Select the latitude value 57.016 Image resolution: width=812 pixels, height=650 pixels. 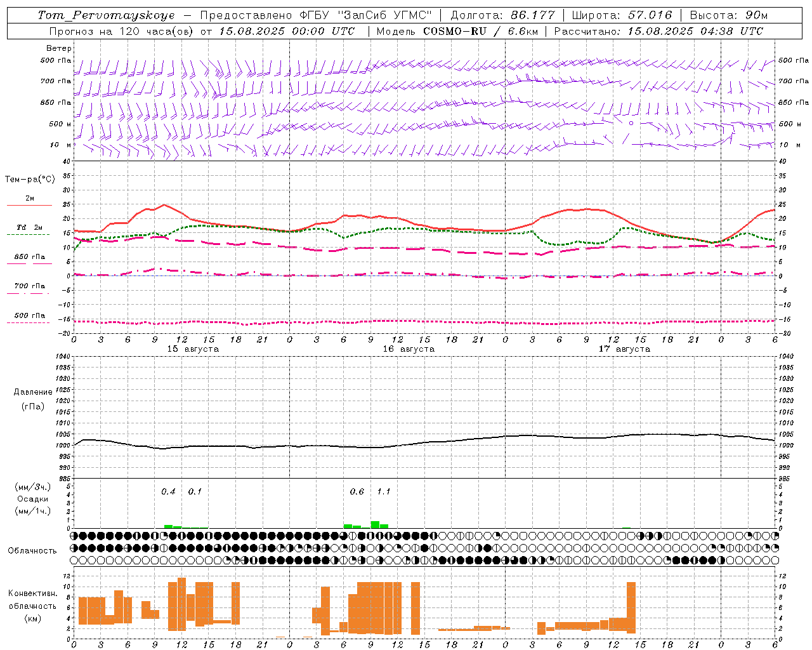coord(651,15)
